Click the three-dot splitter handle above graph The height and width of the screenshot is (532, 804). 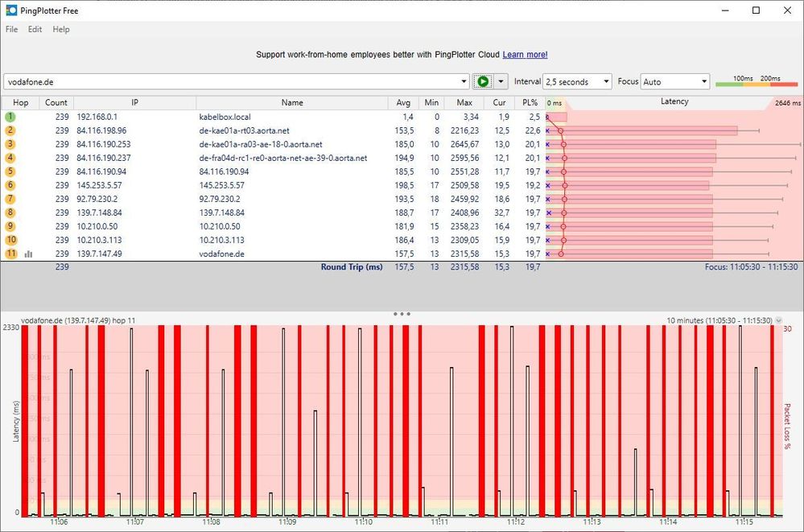click(402, 313)
